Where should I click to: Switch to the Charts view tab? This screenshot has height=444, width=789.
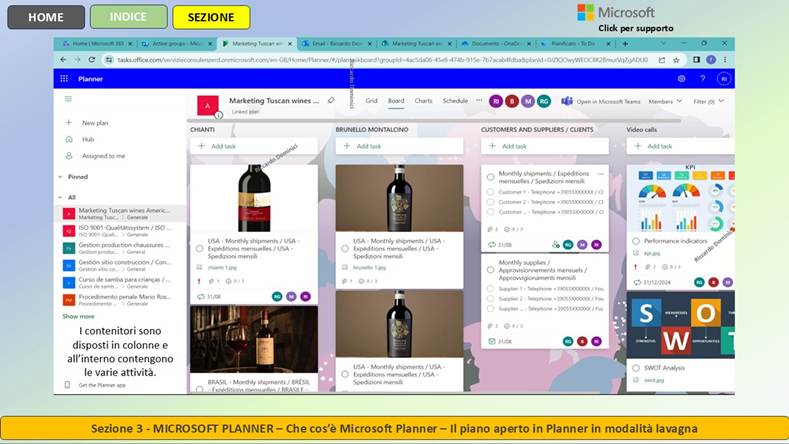coord(423,101)
